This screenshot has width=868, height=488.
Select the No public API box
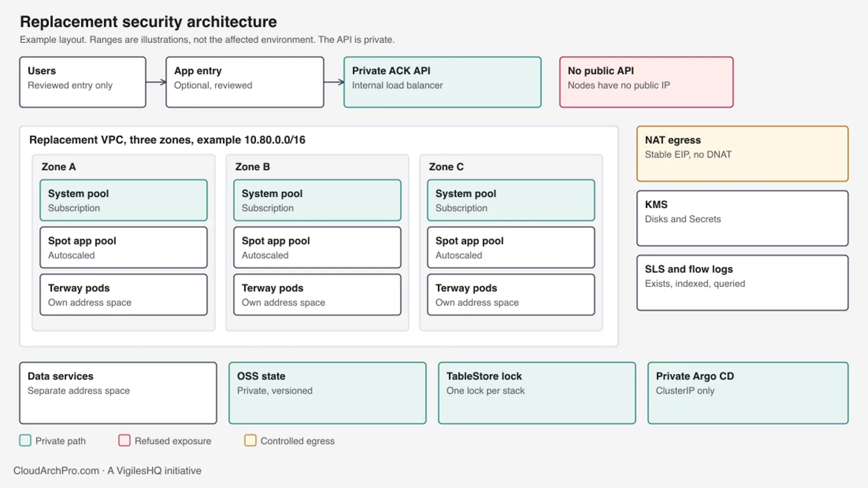(x=646, y=82)
